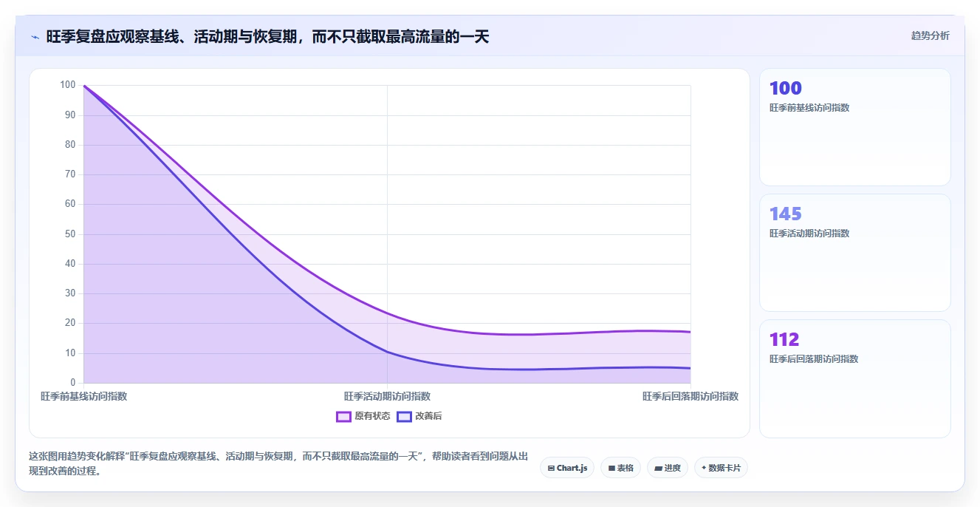Select the 表格 tag chip
This screenshot has width=980, height=507.
coord(620,468)
